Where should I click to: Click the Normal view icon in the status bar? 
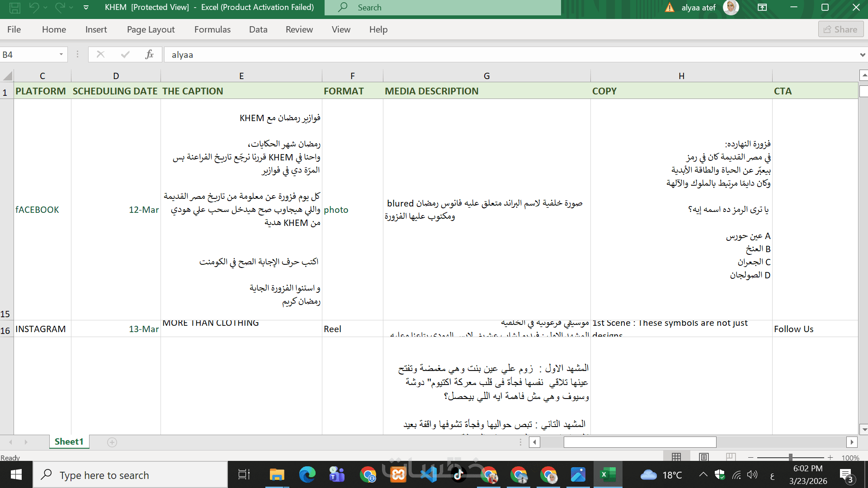(x=676, y=457)
